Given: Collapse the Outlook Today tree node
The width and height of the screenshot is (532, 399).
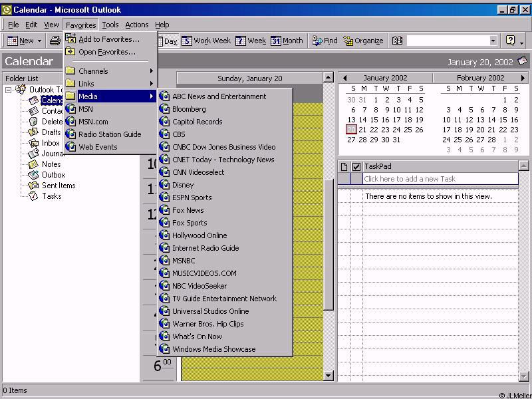Looking at the screenshot, I should pyautogui.click(x=9, y=90).
